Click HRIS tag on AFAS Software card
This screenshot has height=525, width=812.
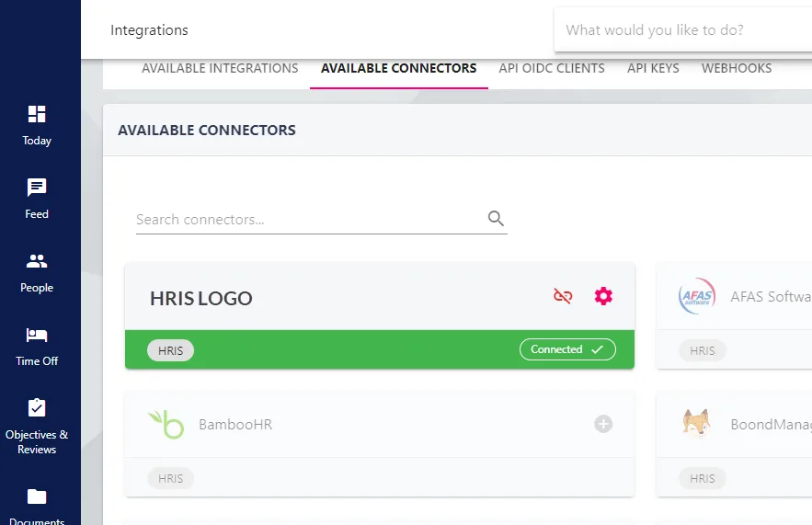click(703, 350)
